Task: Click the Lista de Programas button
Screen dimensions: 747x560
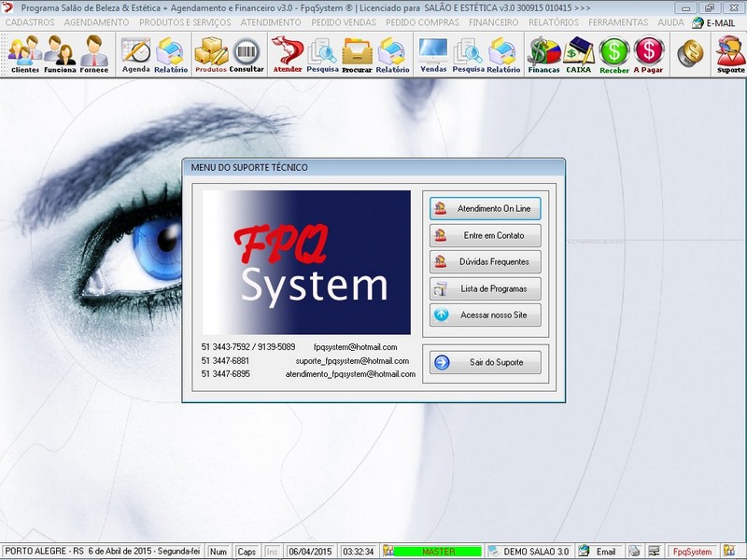Action: tap(485, 288)
